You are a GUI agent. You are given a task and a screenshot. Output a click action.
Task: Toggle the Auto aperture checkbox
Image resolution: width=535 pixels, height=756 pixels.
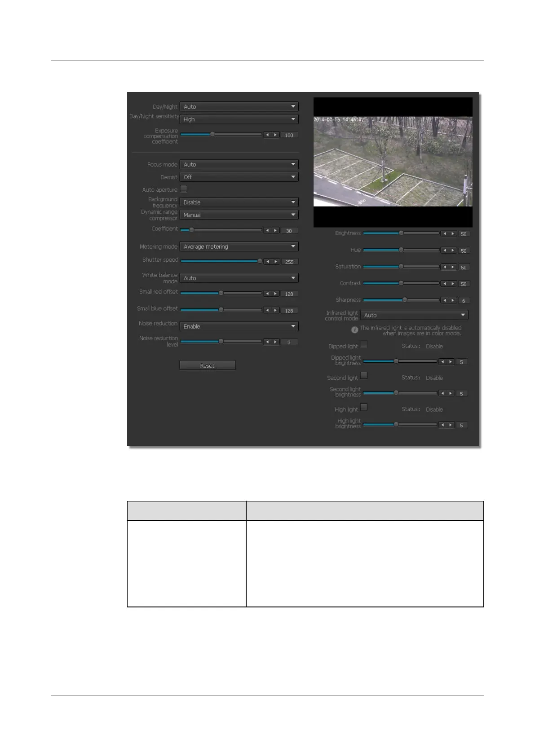(x=184, y=189)
